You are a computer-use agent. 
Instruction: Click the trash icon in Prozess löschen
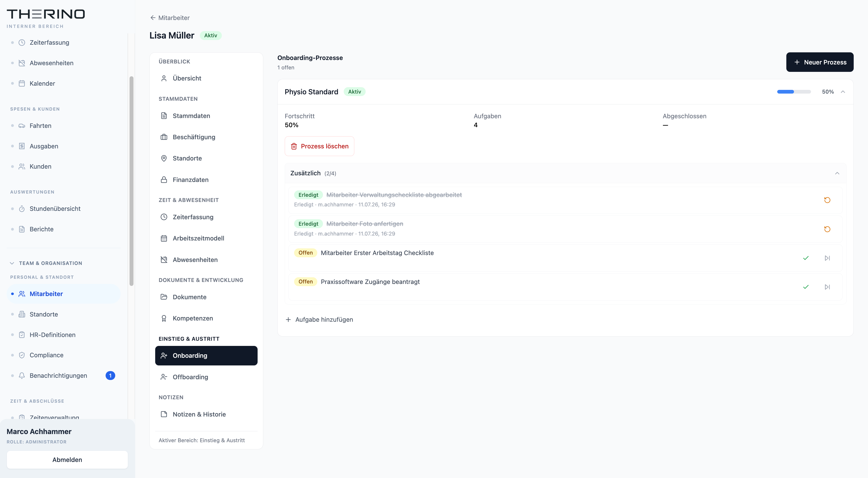point(294,146)
